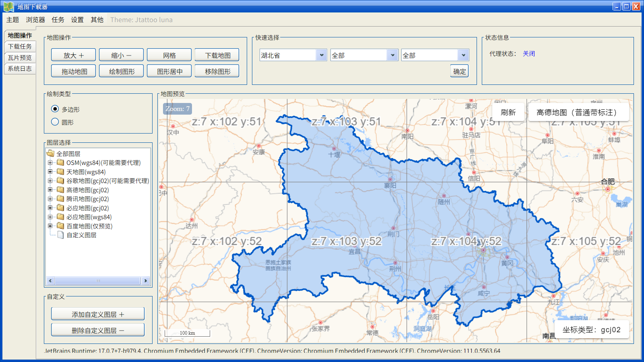The height and width of the screenshot is (362, 644).
Task: Click the 必应地图(wgs84) folder icon
Action: 61,217
